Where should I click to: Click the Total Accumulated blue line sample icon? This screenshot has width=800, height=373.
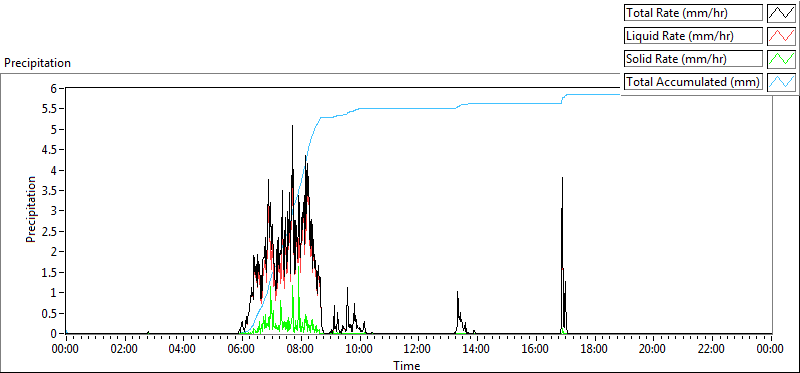[x=781, y=82]
